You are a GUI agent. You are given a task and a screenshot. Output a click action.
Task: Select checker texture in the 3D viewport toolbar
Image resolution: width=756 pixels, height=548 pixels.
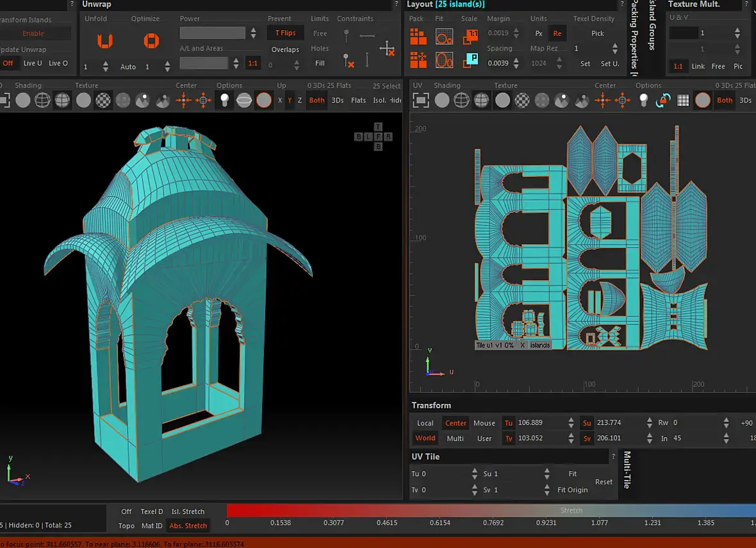pos(103,100)
